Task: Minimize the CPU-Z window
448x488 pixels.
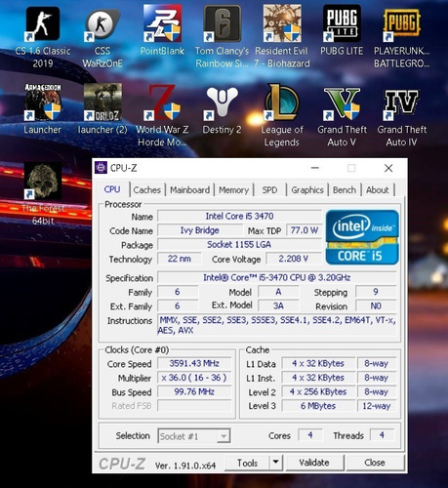Action: click(x=315, y=168)
